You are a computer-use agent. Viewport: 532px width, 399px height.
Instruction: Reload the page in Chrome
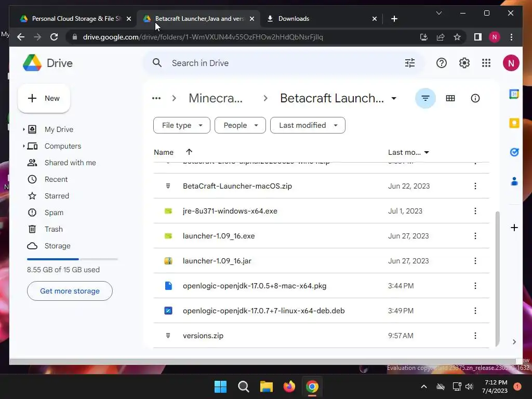[54, 37]
